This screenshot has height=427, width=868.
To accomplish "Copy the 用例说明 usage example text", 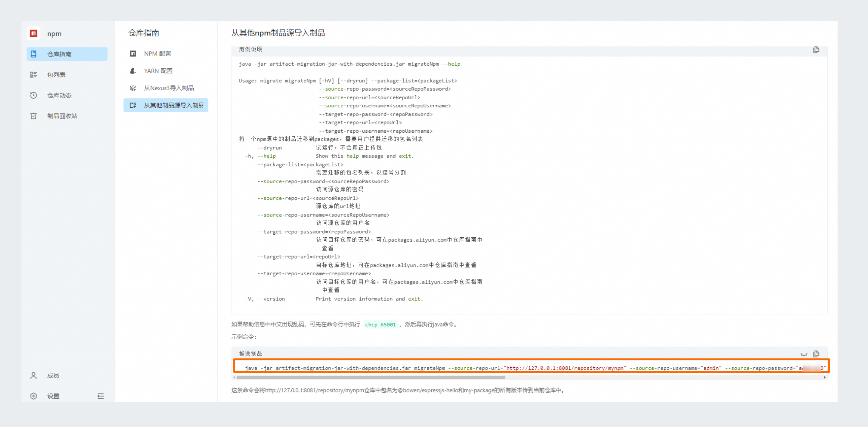I will (x=816, y=49).
